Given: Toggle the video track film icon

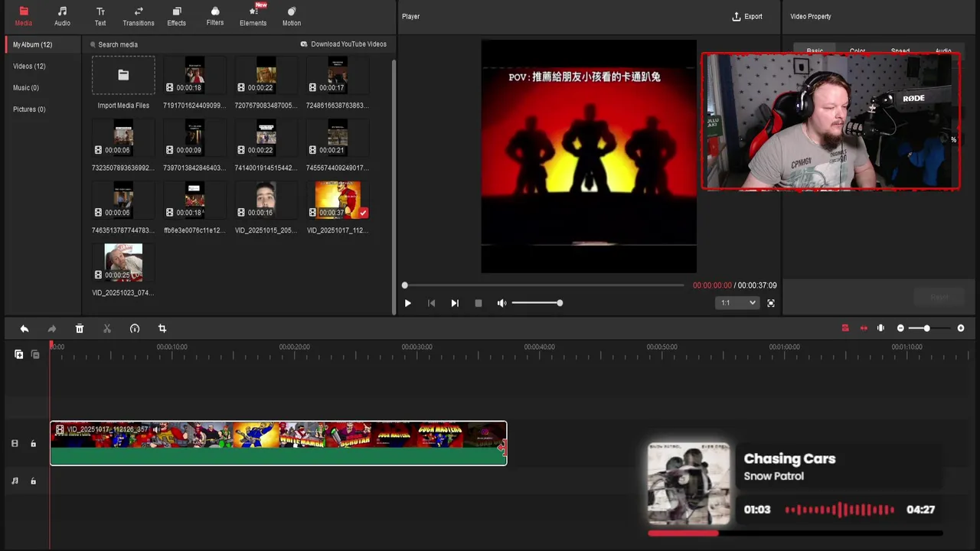Looking at the screenshot, I should (x=15, y=443).
